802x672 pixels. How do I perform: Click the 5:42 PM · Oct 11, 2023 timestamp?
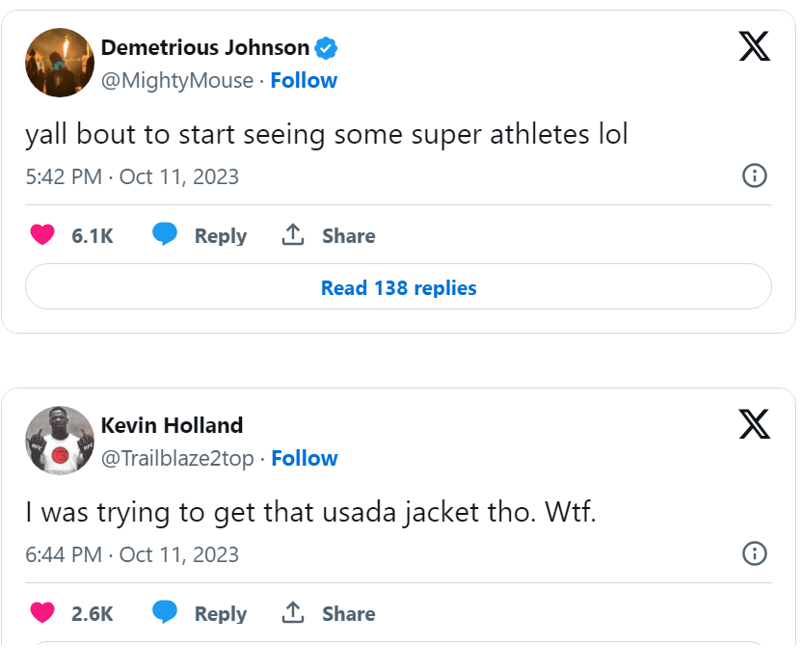click(x=132, y=177)
